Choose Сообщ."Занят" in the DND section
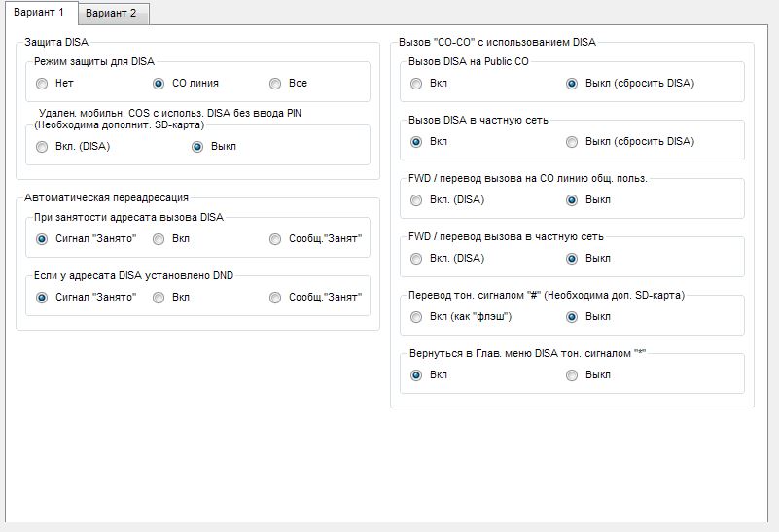This screenshot has height=532, width=779. 275,298
